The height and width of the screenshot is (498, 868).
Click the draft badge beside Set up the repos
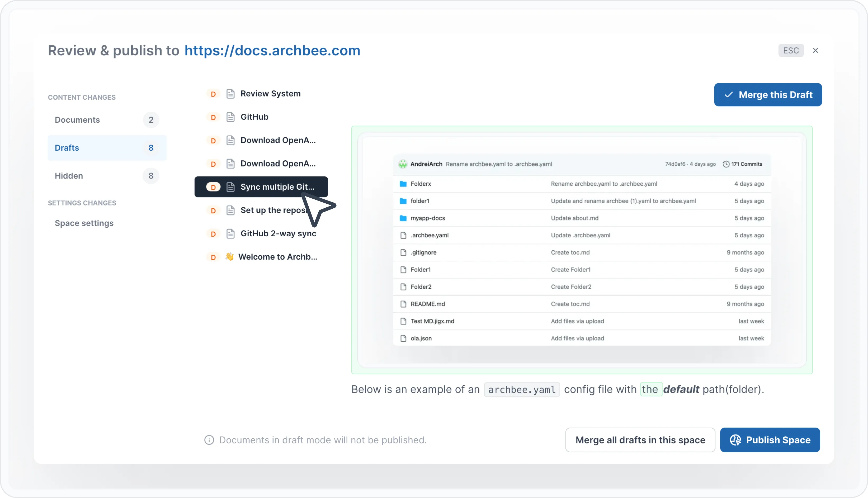tap(213, 210)
